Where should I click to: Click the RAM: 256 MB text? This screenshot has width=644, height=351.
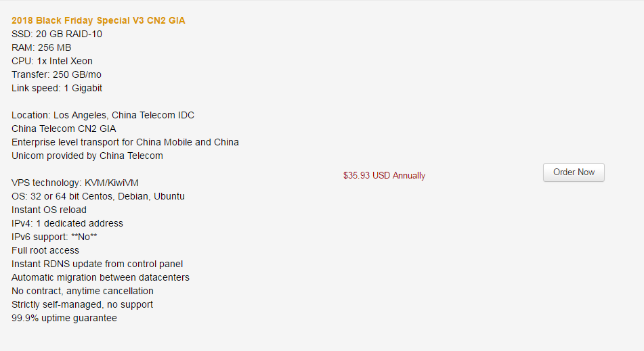click(x=41, y=47)
